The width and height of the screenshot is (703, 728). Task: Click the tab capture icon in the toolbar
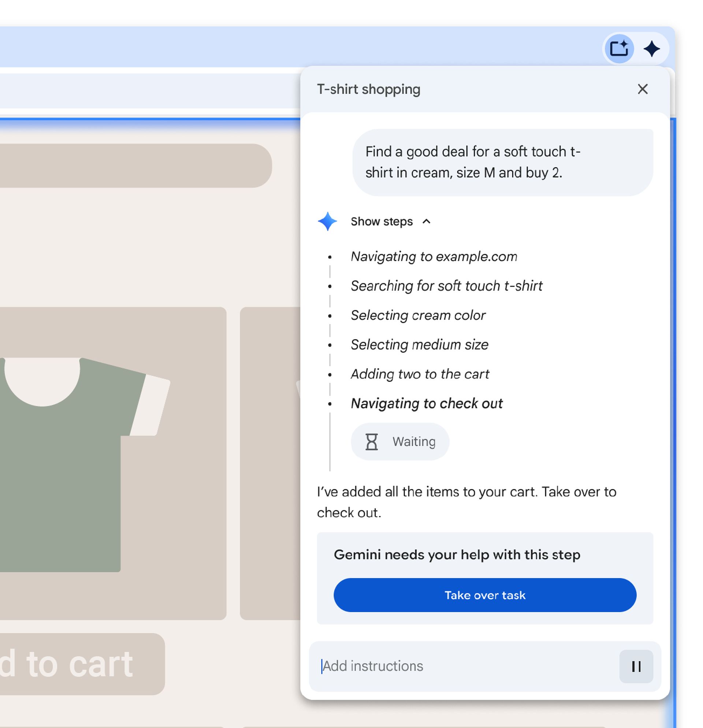point(620,48)
